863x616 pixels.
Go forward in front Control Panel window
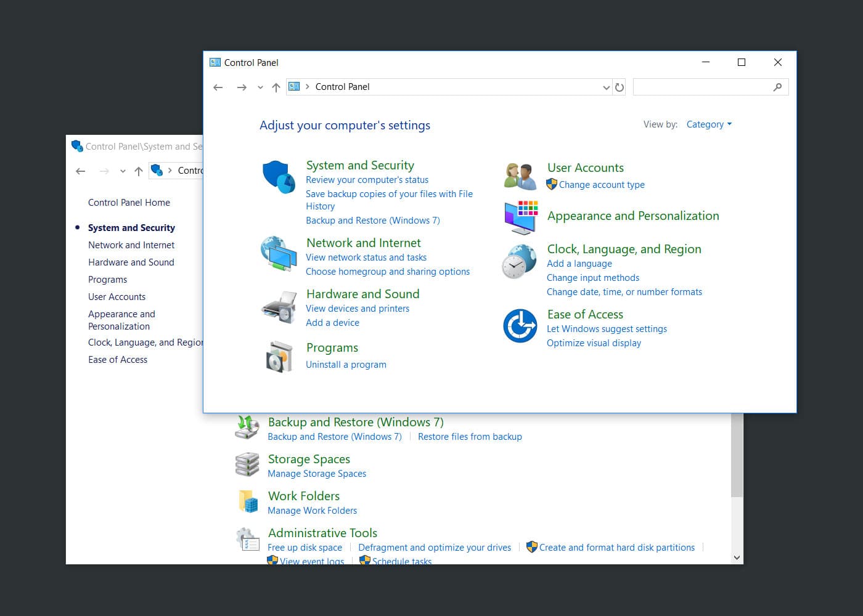coord(242,87)
